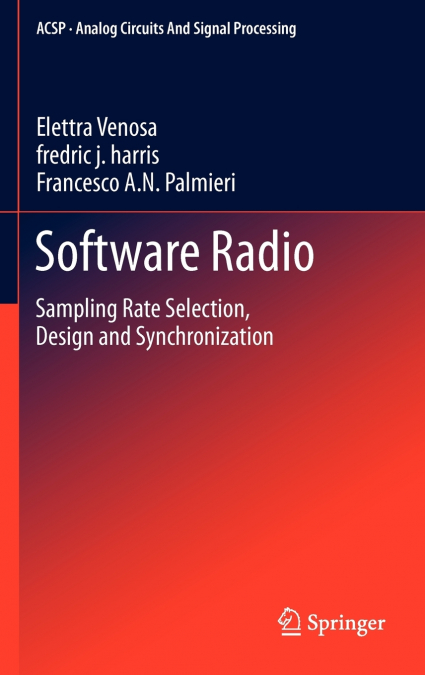The width and height of the screenshot is (425, 675).
Task: Click the 'Software Radio' book title
Action: pos(175,252)
